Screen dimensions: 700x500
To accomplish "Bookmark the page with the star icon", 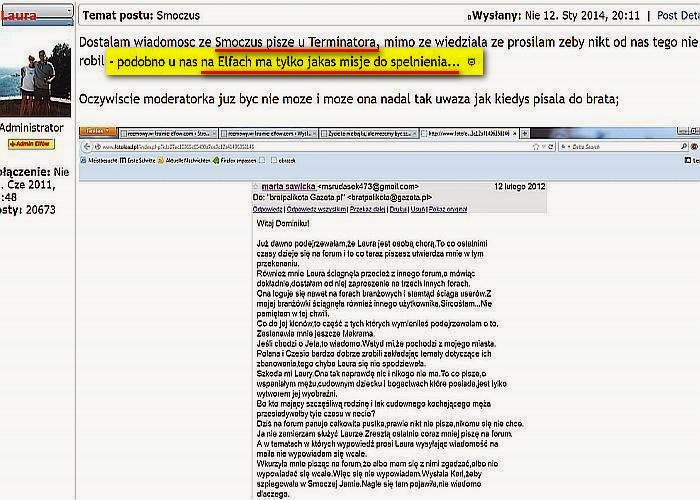I will point(536,146).
